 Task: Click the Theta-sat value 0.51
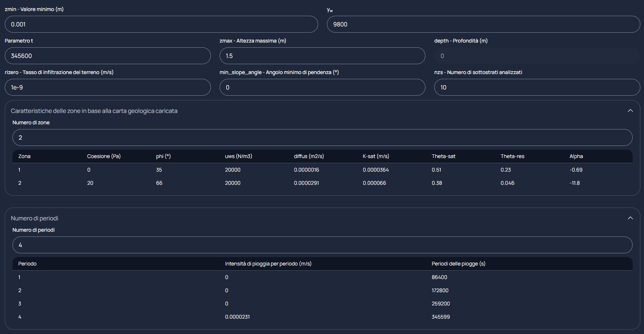point(436,170)
